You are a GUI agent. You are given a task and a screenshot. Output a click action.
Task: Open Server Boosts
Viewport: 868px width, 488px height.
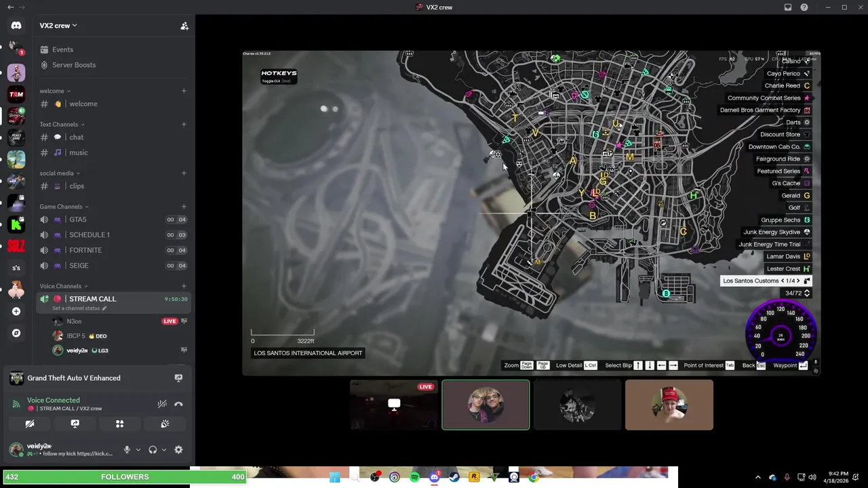point(113,65)
